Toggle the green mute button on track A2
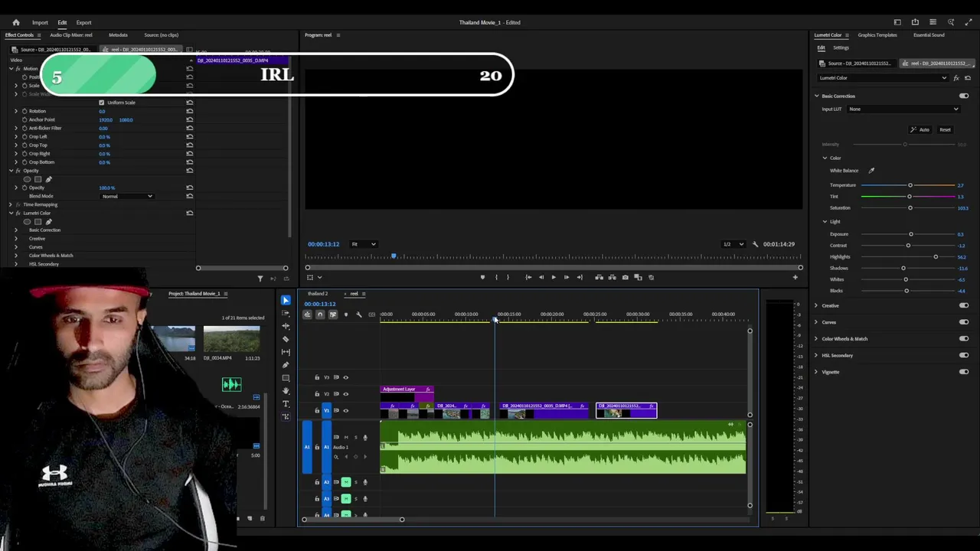Screen dimensions: 980x551 pos(346,482)
